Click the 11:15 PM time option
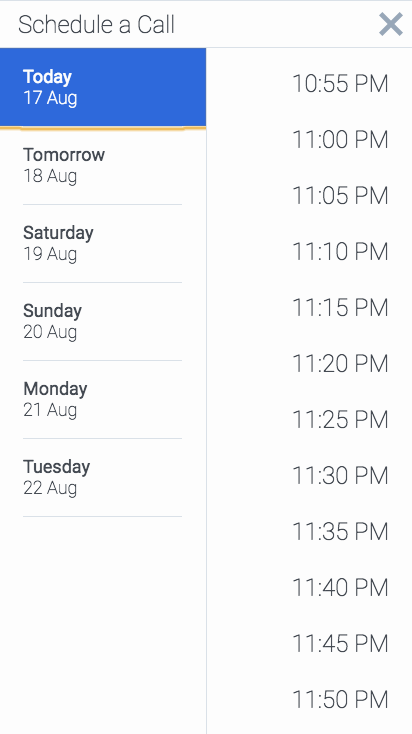Image resolution: width=412 pixels, height=734 pixels. 340,308
